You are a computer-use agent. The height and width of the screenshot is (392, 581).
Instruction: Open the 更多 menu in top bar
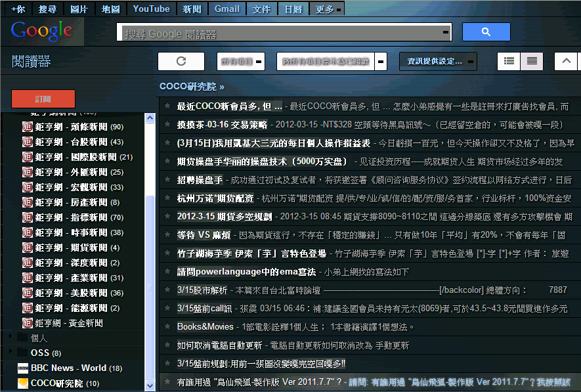(328, 9)
